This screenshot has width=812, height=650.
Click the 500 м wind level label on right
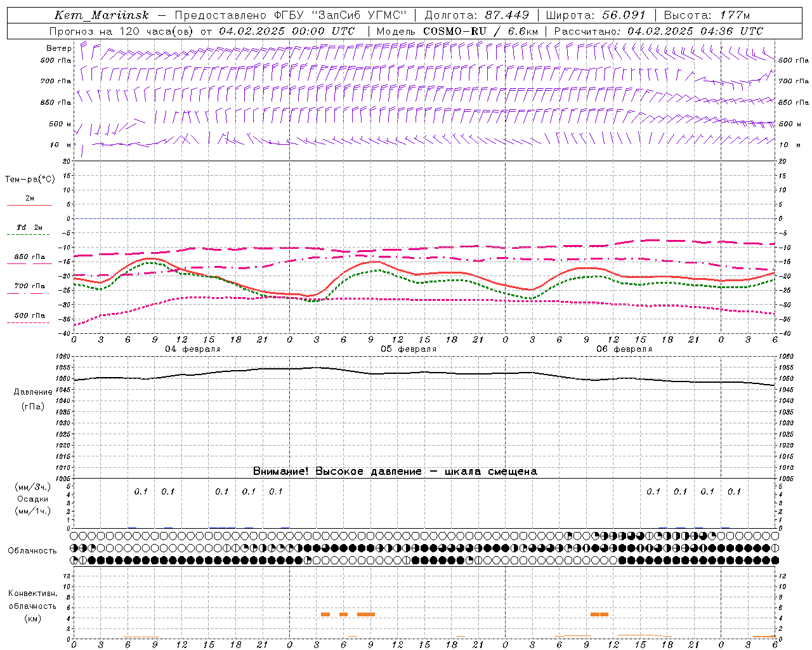(790, 124)
